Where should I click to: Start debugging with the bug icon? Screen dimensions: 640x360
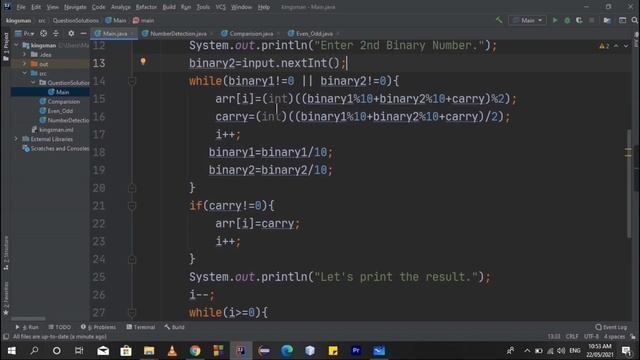coord(567,20)
